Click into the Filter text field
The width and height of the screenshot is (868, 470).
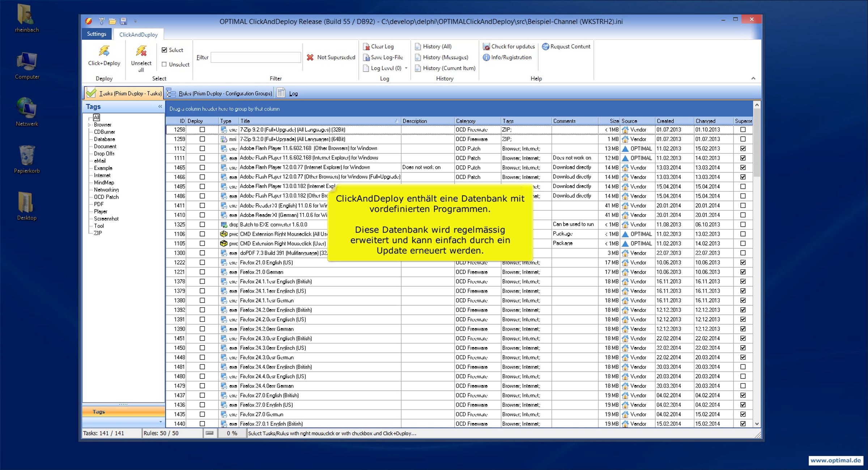[256, 57]
